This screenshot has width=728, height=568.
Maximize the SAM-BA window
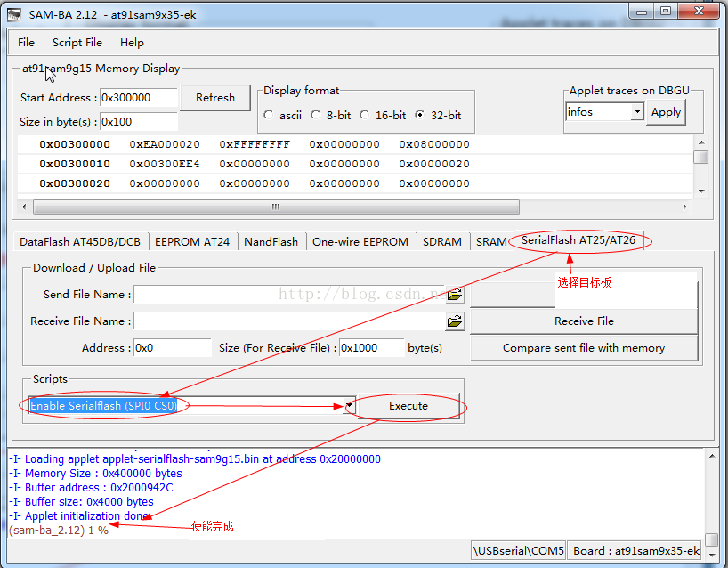click(666, 12)
